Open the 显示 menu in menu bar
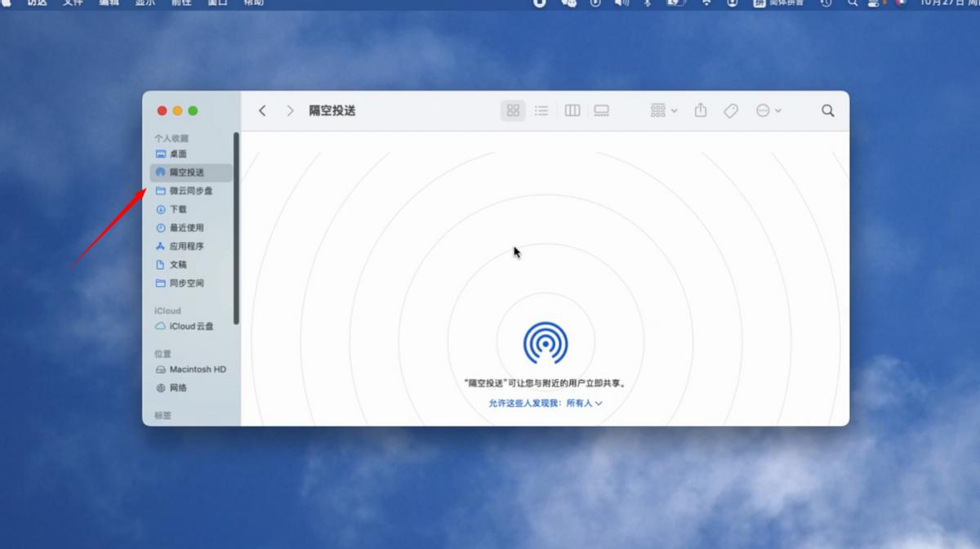 [x=145, y=3]
